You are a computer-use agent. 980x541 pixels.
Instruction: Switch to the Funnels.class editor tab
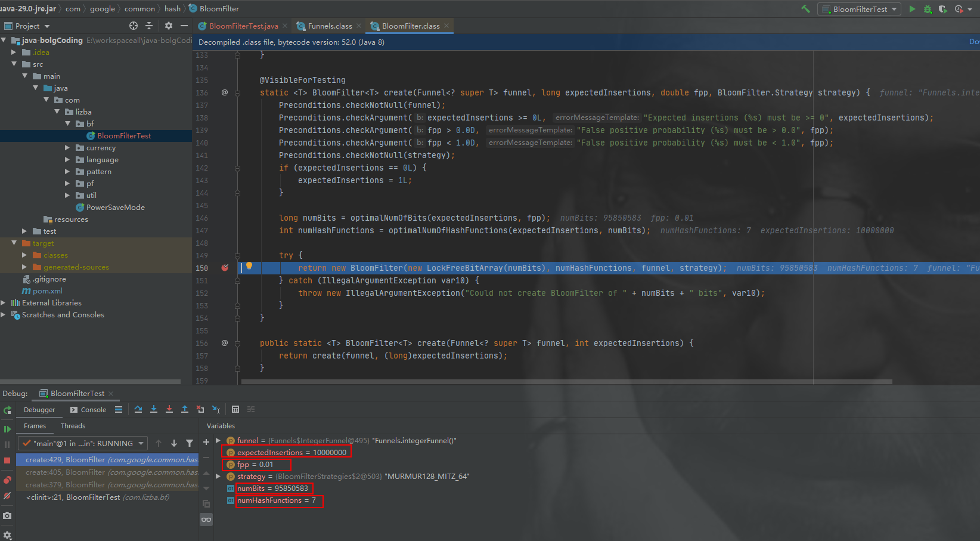(330, 26)
